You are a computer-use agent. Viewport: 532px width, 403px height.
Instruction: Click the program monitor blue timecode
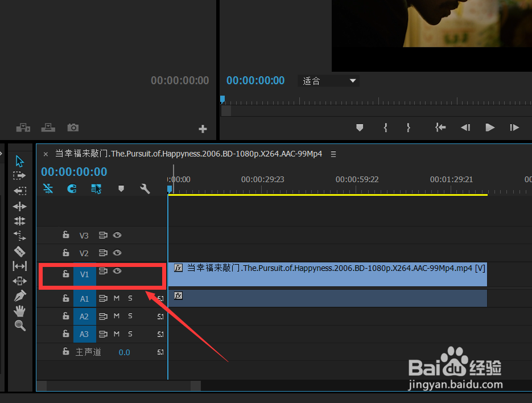click(255, 80)
